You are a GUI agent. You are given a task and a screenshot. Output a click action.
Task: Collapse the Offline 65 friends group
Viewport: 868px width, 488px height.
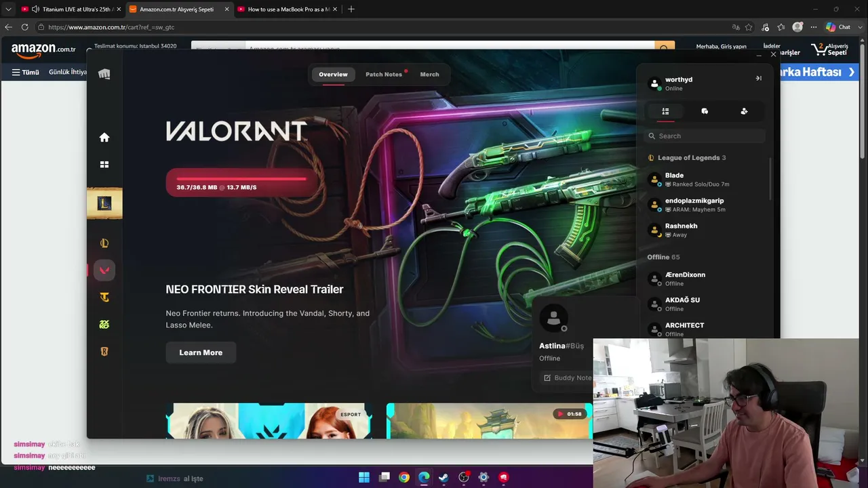663,258
